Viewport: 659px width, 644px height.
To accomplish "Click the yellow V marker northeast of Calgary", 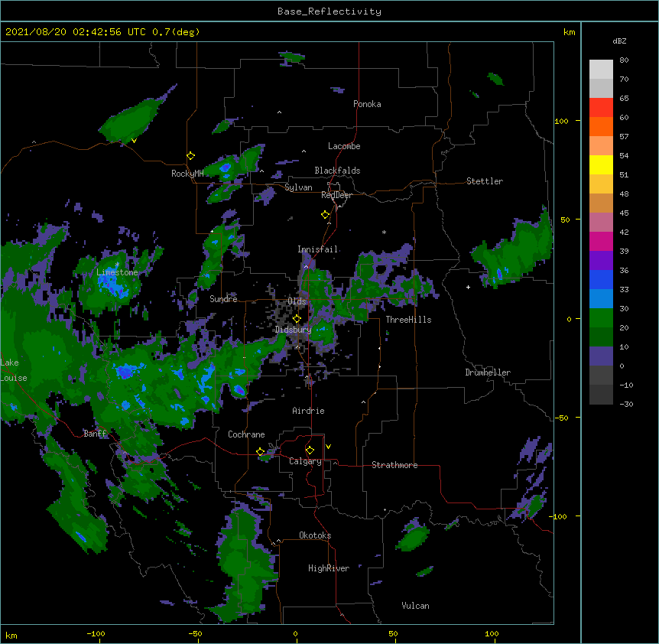I will pyautogui.click(x=328, y=447).
